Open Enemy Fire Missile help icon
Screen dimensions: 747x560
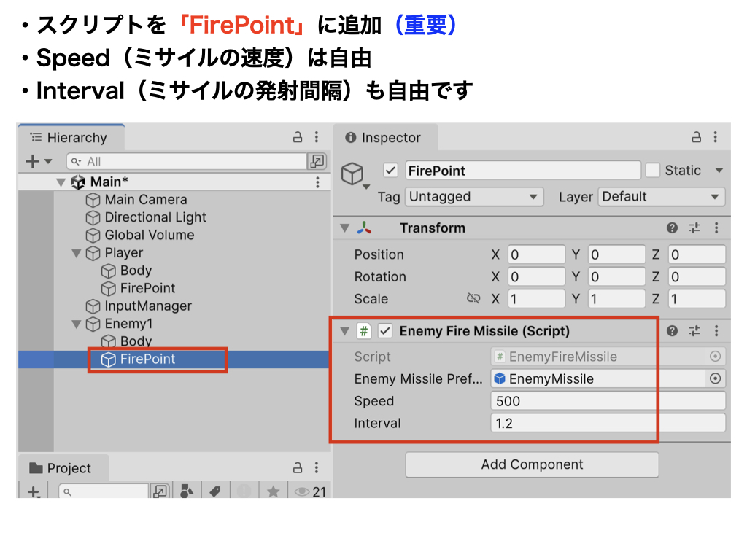672,331
